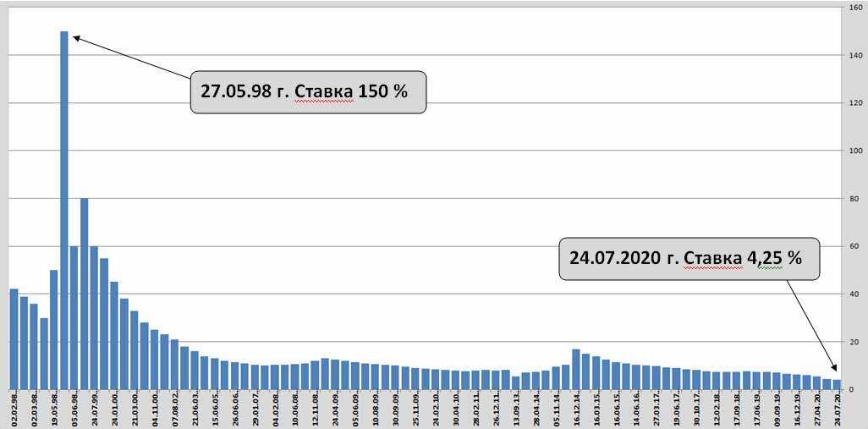Click the x-axis date label 26.06.06
Screen dimensions: 868x429
(x=234, y=409)
